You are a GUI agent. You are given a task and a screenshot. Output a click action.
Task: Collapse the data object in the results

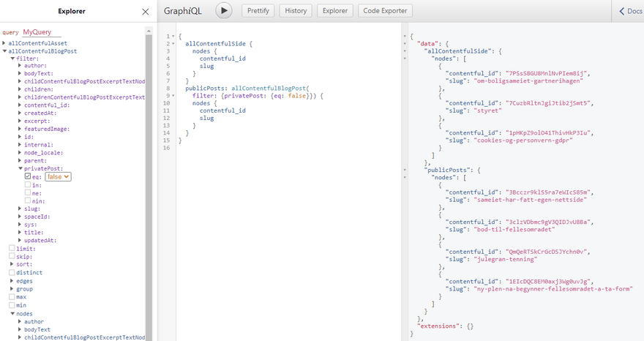click(405, 43)
